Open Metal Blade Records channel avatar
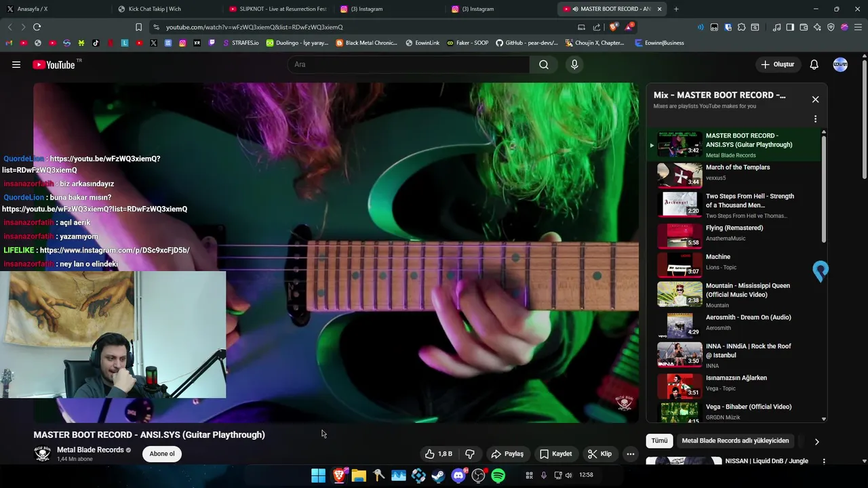The width and height of the screenshot is (868, 488). pos(43,454)
